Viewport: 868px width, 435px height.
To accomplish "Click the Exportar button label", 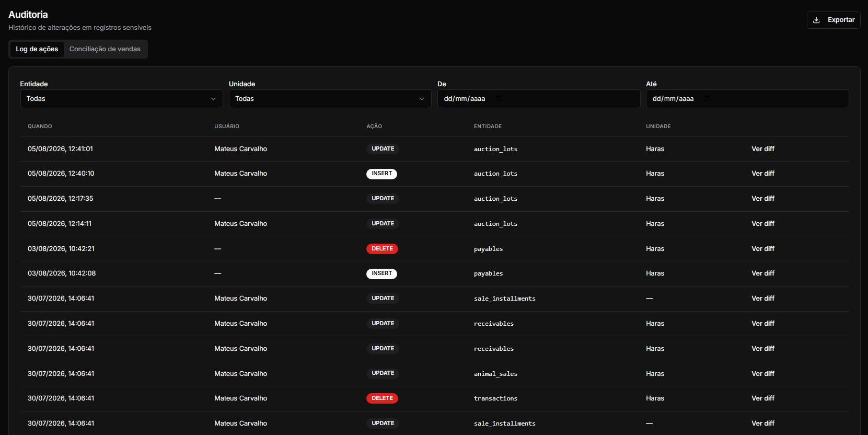I will 841,20.
